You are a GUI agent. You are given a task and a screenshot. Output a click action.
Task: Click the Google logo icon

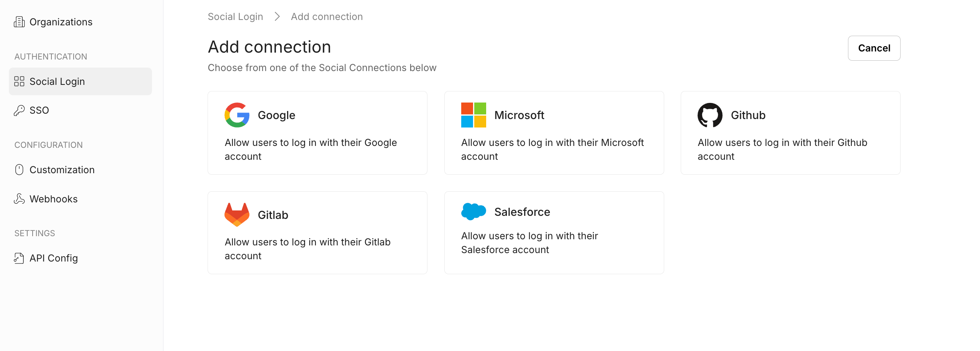coord(237,114)
